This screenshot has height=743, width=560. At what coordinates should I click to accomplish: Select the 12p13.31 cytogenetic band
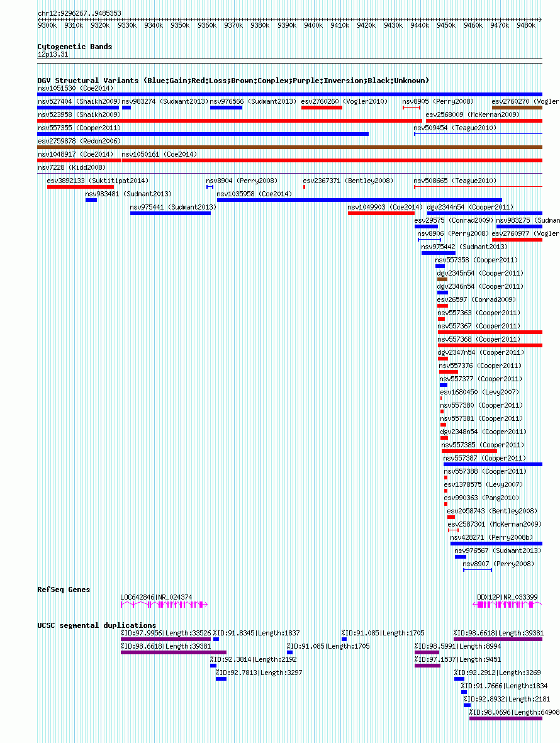click(x=289, y=60)
